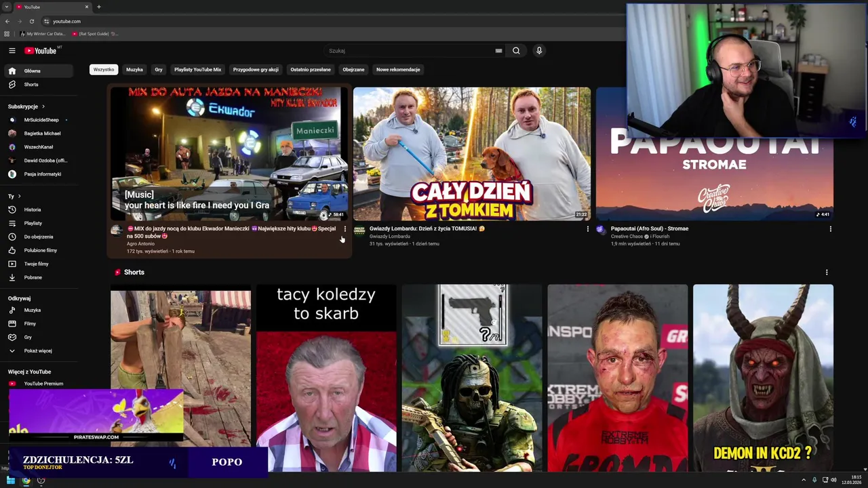Screen dimensions: 868x488
Task: Select the Playlisty YouTube Mix chip
Action: click(197, 69)
